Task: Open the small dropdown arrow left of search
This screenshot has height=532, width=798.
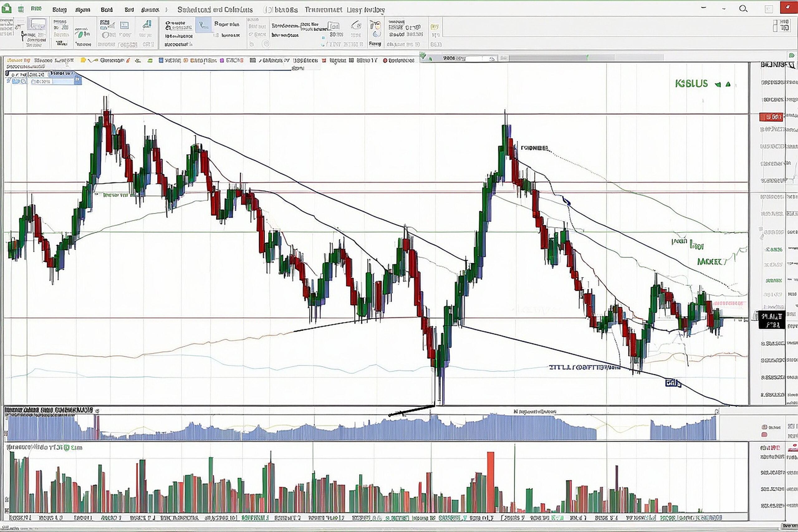Action: tap(724, 9)
